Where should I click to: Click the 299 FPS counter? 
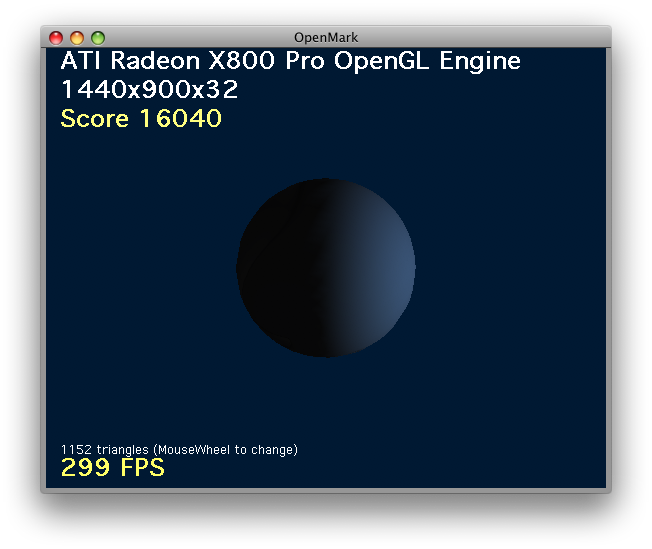coord(113,467)
